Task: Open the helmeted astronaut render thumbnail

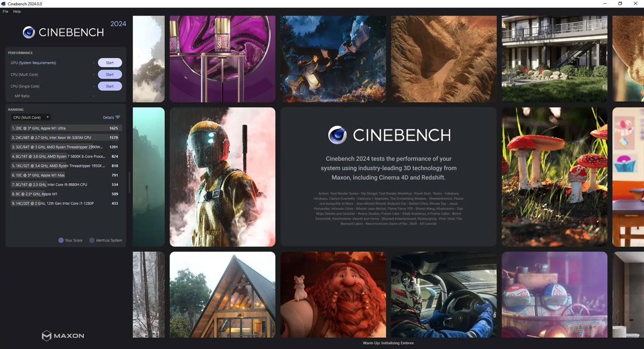Action: click(223, 177)
